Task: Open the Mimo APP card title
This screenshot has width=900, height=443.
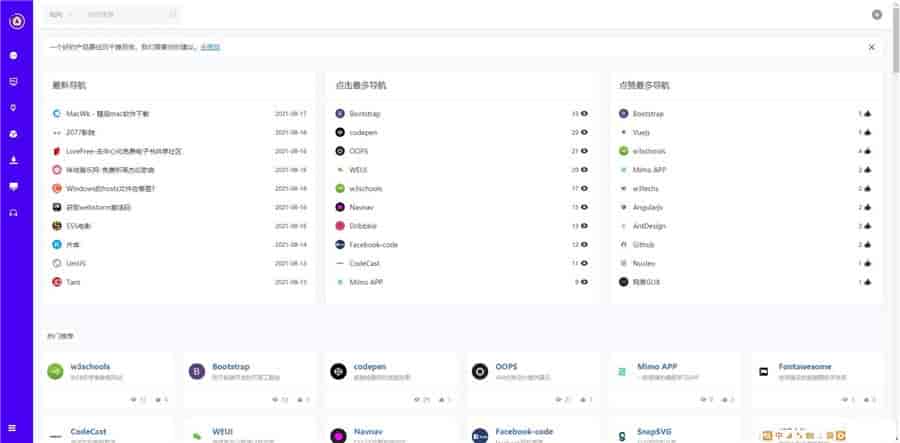Action: pos(657,367)
